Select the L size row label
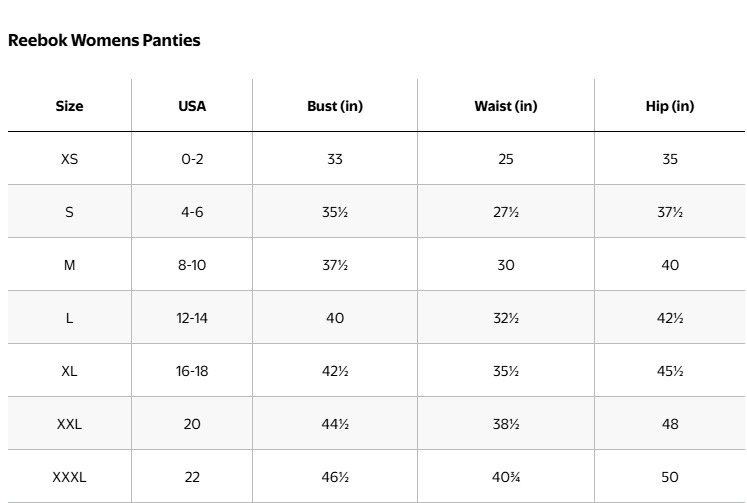Screen dimensions: 747x503 point(69,318)
